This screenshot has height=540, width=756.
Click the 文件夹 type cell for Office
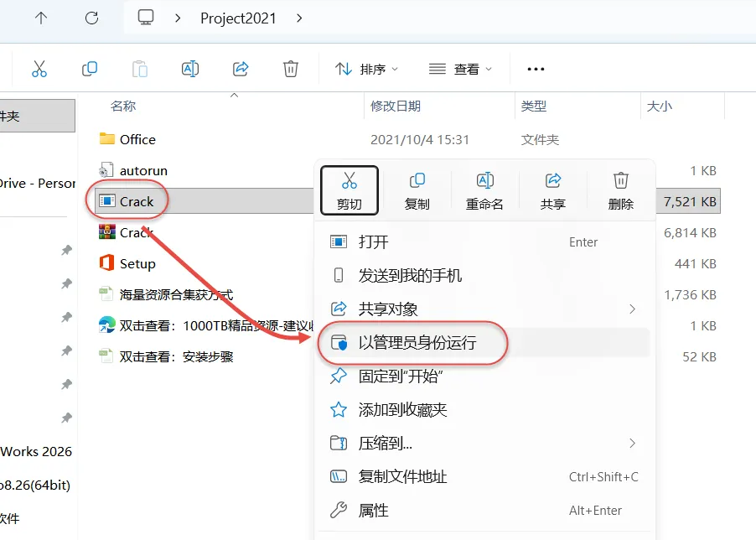point(540,140)
